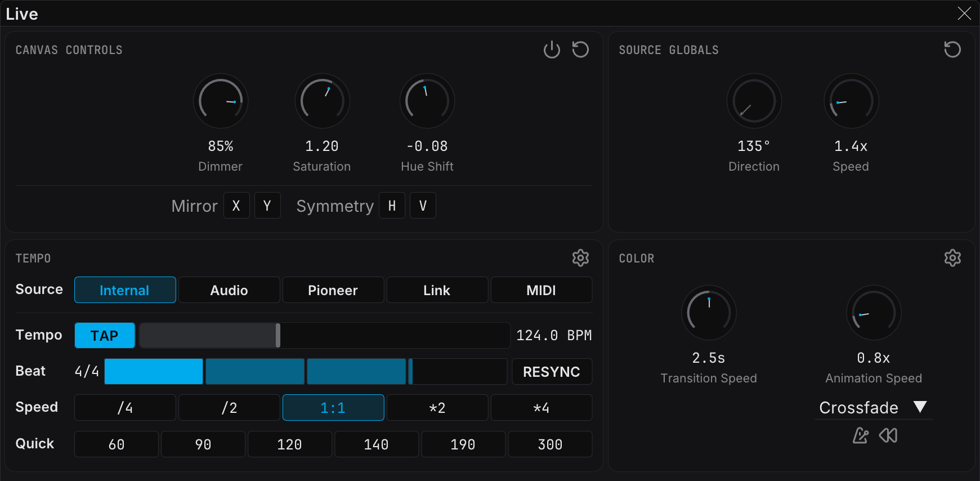Click the Hue Shift knob
The width and height of the screenshot is (980, 481).
(427, 101)
